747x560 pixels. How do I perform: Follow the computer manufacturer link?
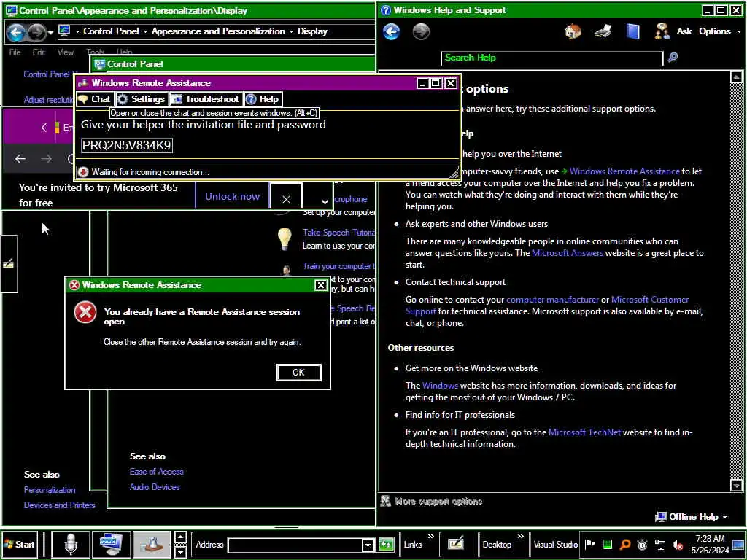[552, 300]
